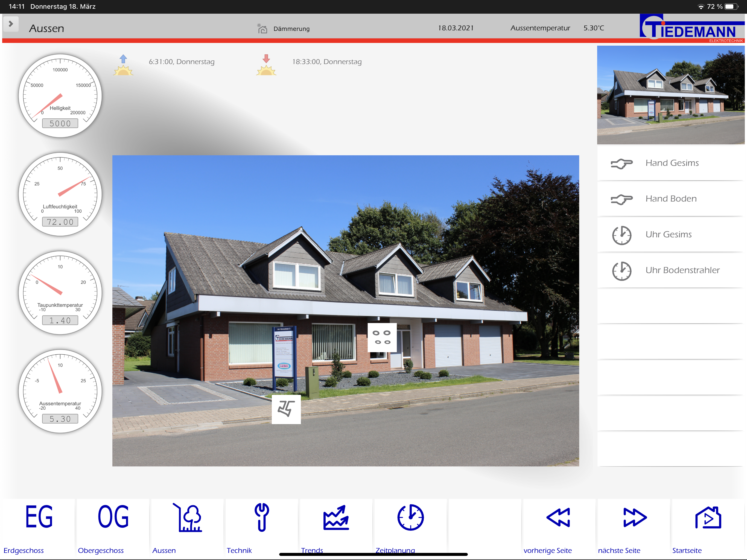Select the Zeitplanung navigation label
Viewport: 747px width, 560px height.
point(395,550)
